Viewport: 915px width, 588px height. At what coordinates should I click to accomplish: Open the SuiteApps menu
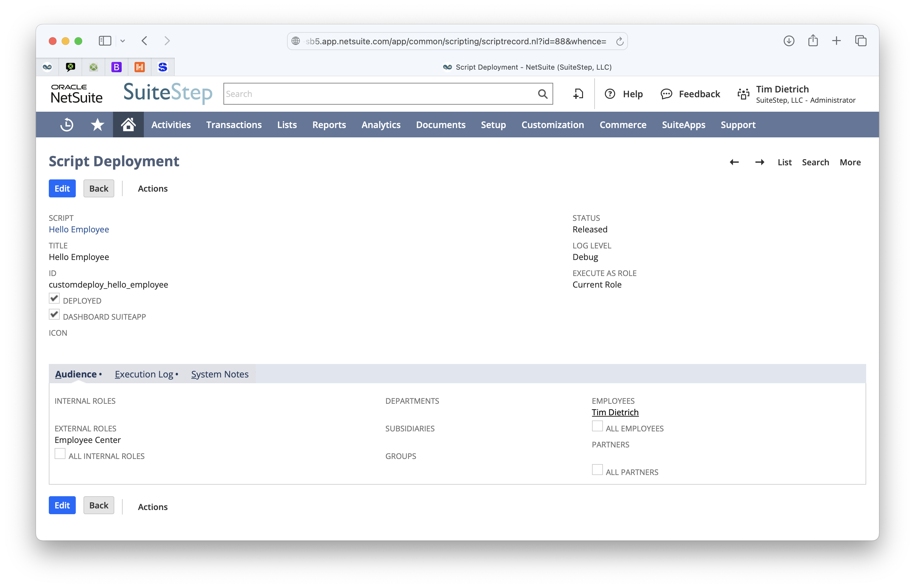point(684,125)
